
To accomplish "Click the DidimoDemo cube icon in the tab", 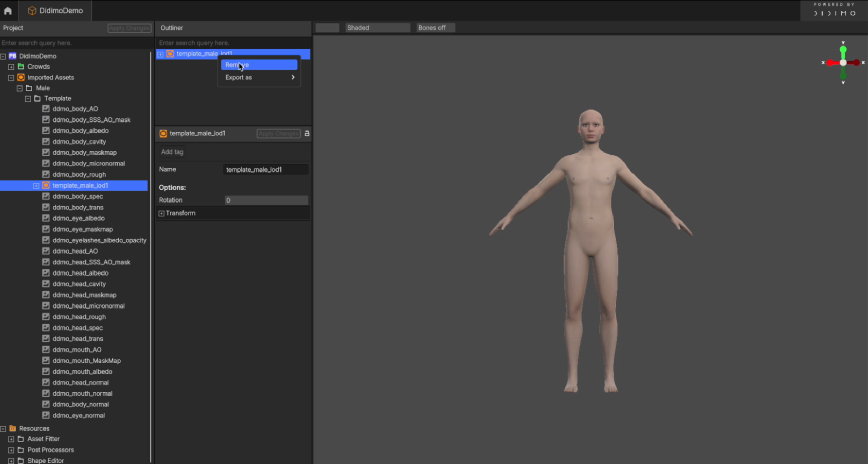I will (32, 11).
